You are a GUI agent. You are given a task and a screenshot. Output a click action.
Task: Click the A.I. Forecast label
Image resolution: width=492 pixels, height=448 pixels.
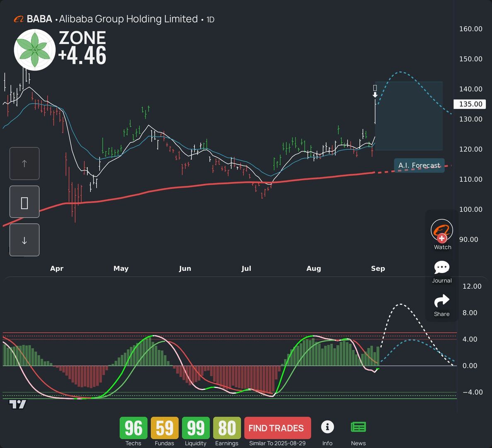[419, 166]
